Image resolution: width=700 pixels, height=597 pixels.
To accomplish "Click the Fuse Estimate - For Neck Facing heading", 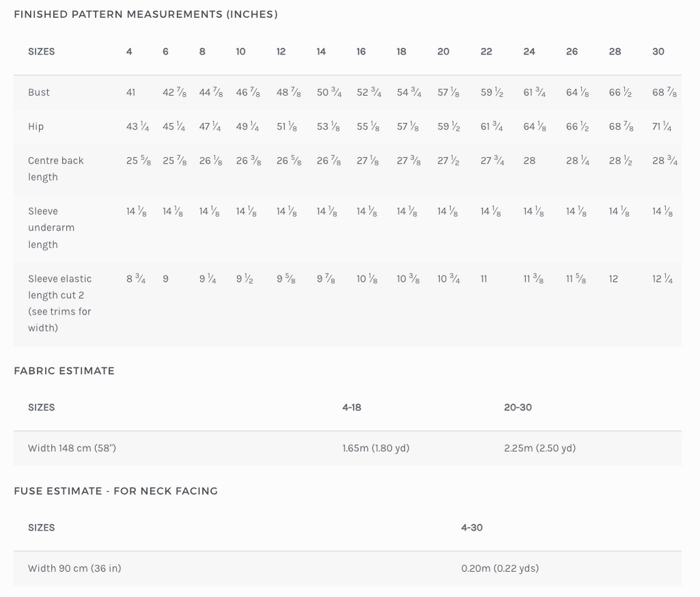I will pyautogui.click(x=116, y=490).
